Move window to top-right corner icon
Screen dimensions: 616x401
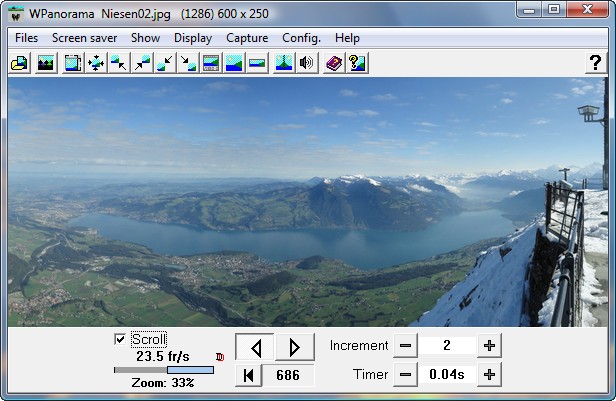pyautogui.click(x=142, y=63)
